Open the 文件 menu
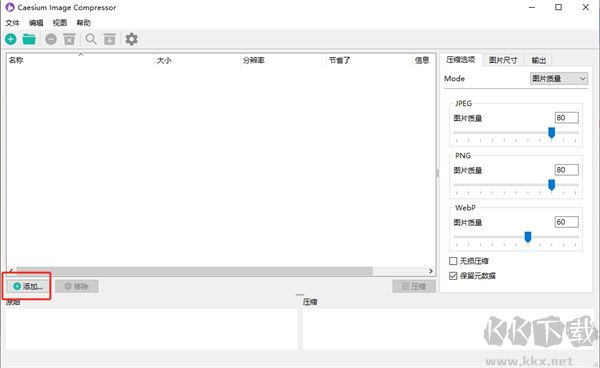 click(12, 23)
